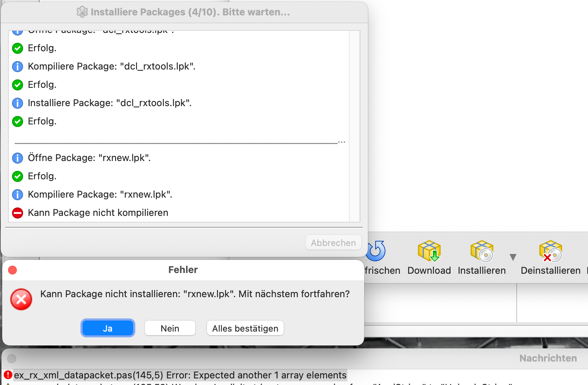Click the install log vertical scrollbar

point(354,126)
